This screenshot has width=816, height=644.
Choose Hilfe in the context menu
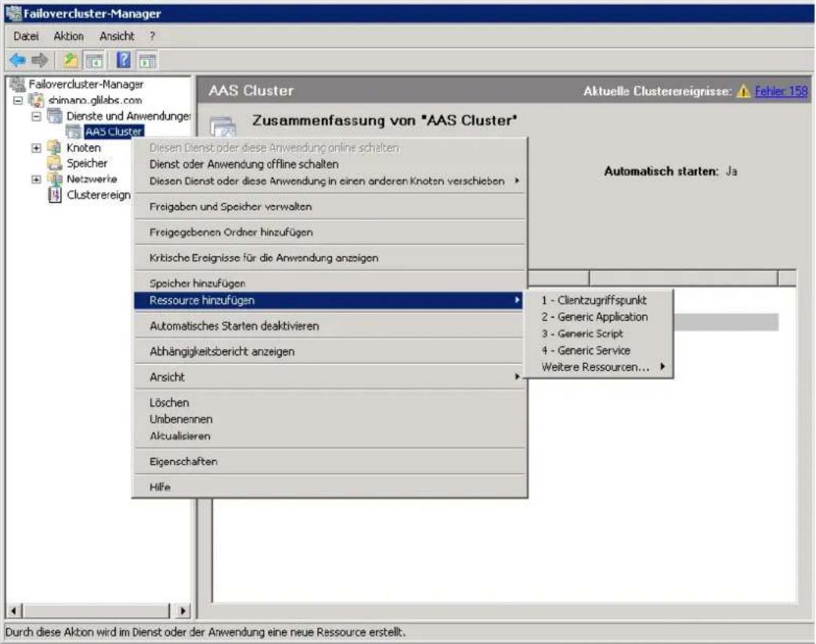click(330, 487)
